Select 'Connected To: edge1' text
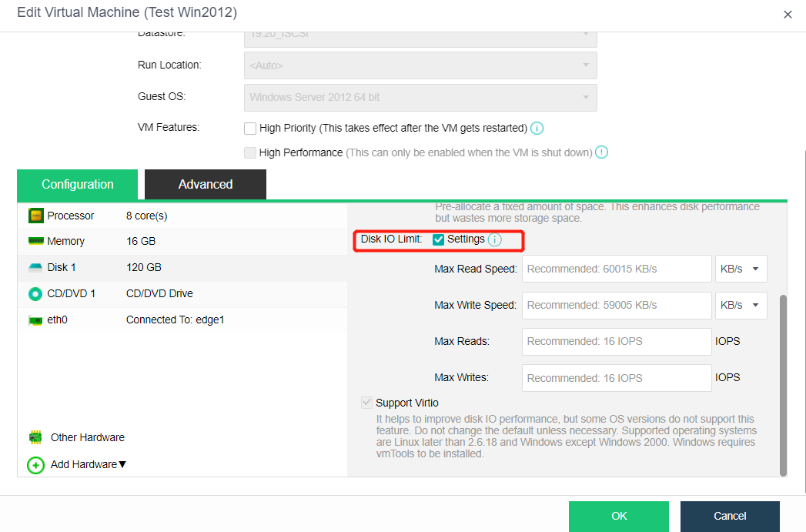This screenshot has width=806, height=532. (176, 320)
